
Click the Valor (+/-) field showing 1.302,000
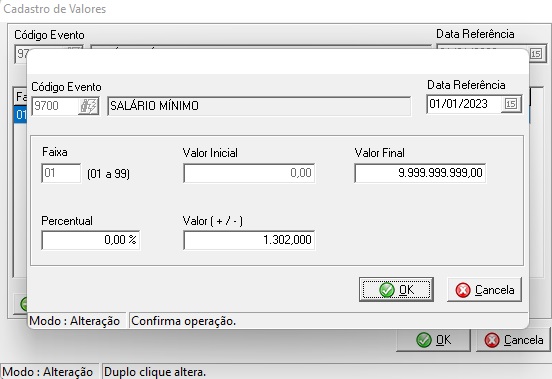click(249, 240)
